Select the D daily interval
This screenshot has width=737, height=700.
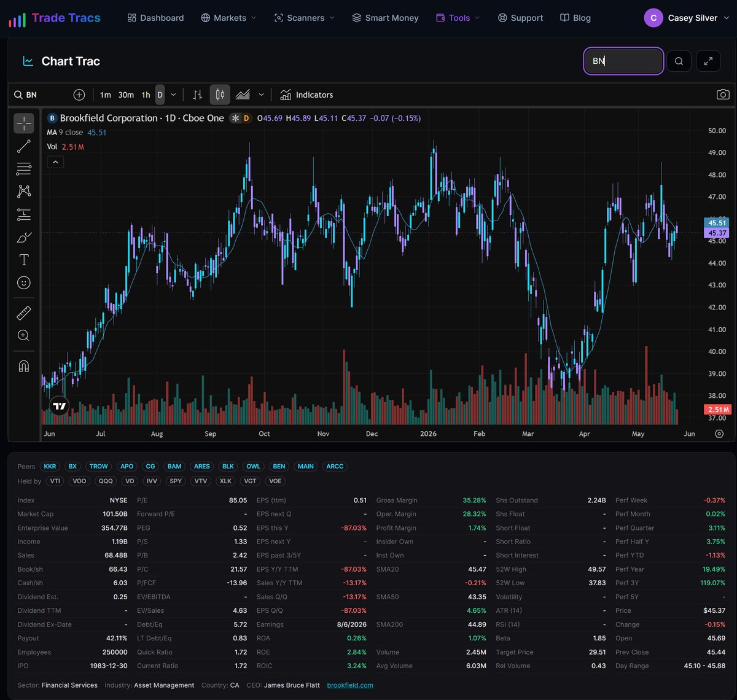pos(160,95)
